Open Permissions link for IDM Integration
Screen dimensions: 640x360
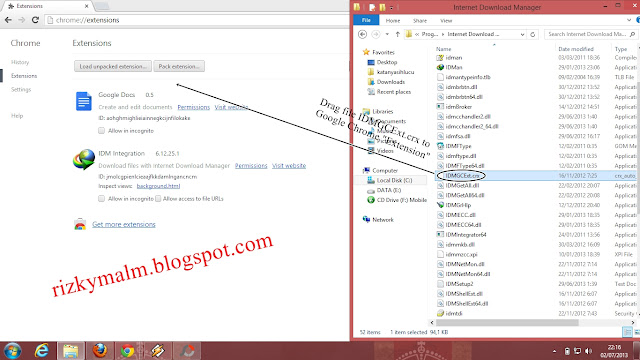coord(251,165)
